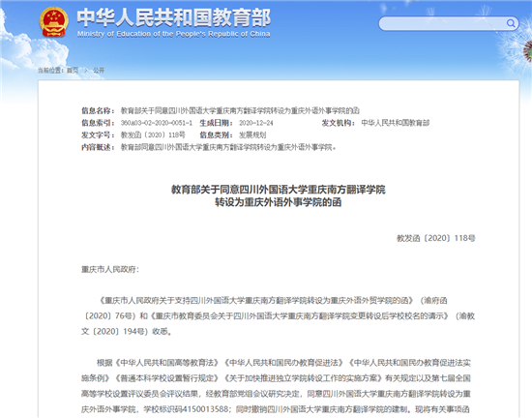Click the paragraph line with 〔2020〕76号

(x=279, y=315)
